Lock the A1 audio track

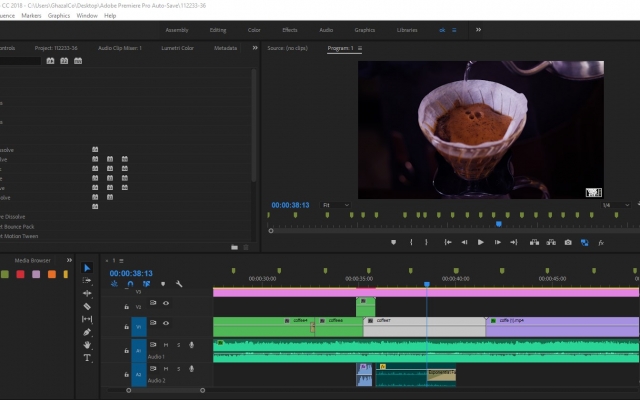pos(127,350)
